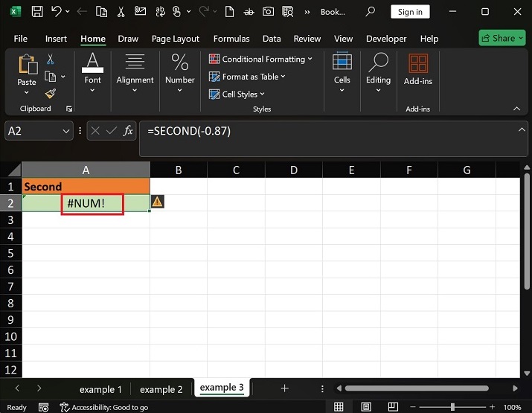532x413 pixels.
Task: Switch to Page Break Preview in status bar
Action: click(393, 407)
